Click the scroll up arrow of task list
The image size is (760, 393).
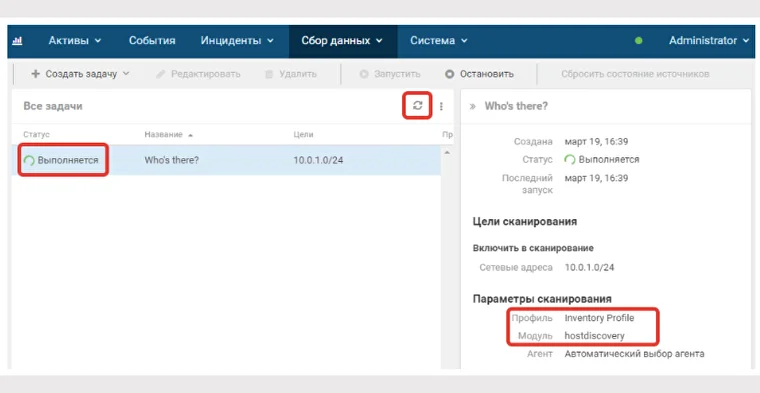[x=447, y=153]
